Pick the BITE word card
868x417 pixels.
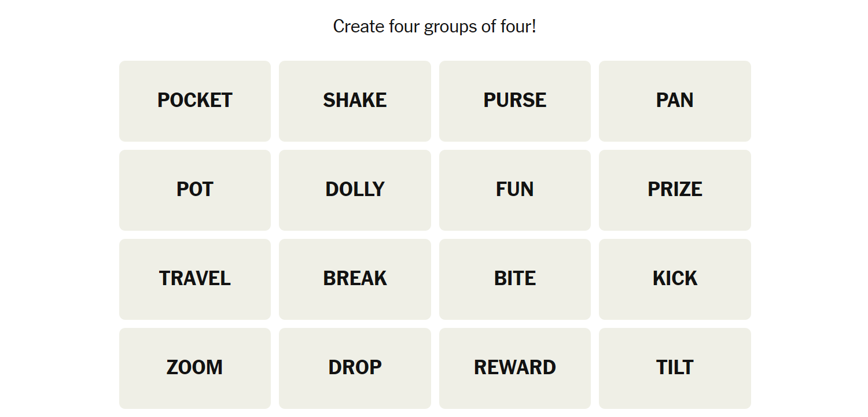point(515,279)
